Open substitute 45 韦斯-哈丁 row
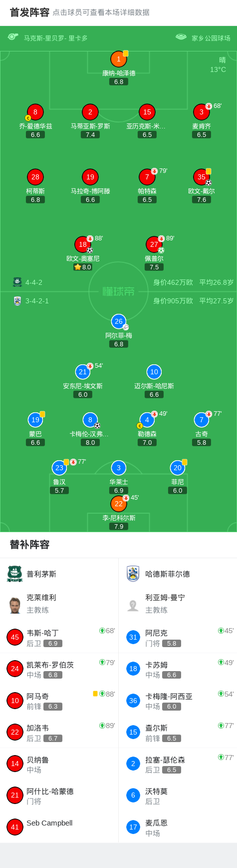The image size is (237, 868). 59,637
